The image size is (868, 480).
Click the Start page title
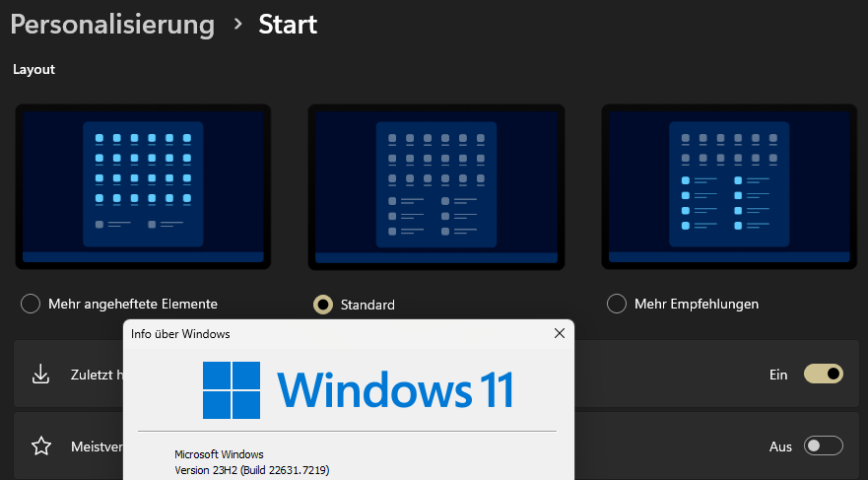pos(288,25)
